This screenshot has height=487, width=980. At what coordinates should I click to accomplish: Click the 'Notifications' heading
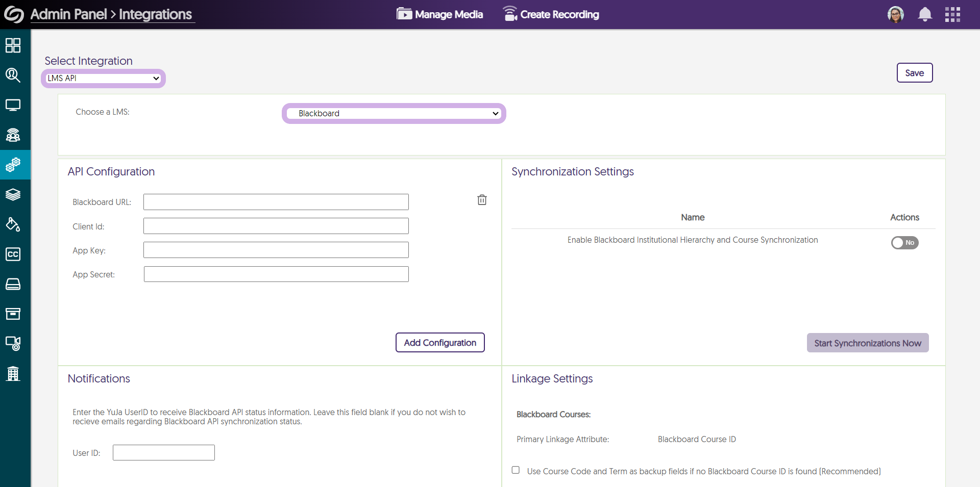pos(99,379)
